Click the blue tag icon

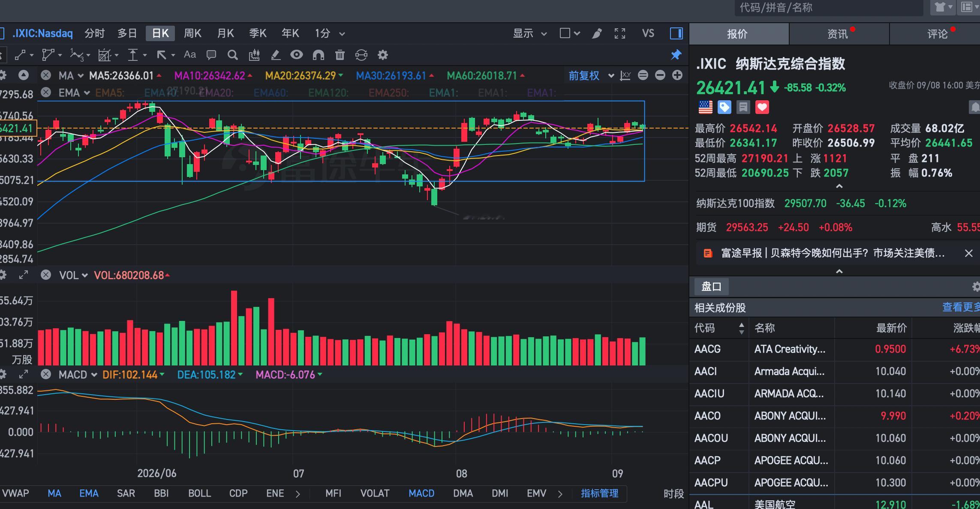pos(724,107)
